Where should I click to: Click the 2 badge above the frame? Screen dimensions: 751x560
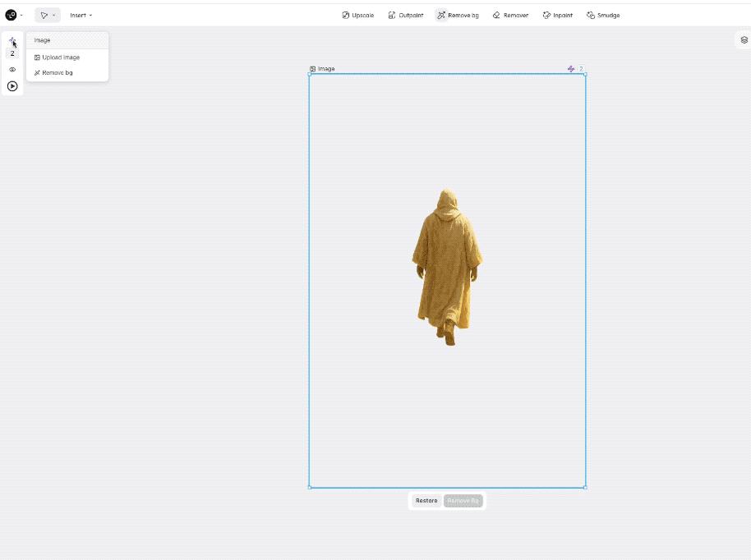click(582, 69)
